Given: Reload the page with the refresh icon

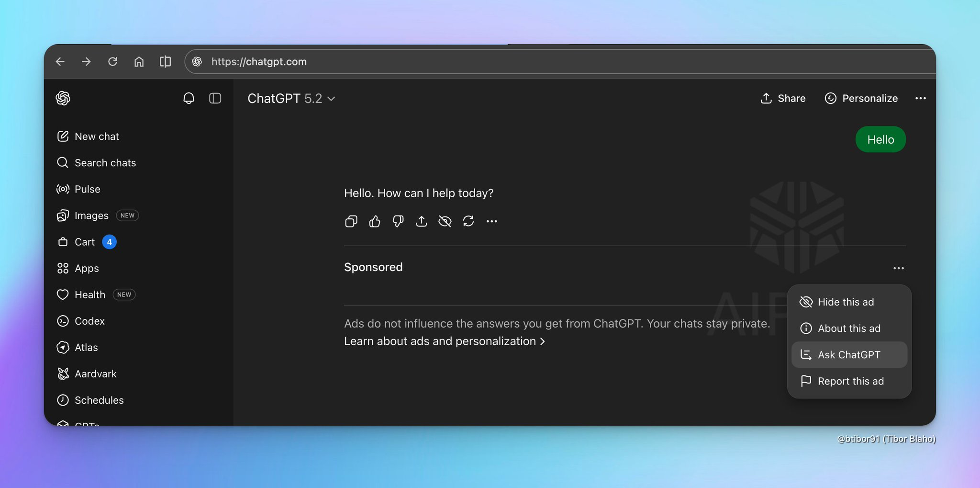Looking at the screenshot, I should [x=112, y=62].
